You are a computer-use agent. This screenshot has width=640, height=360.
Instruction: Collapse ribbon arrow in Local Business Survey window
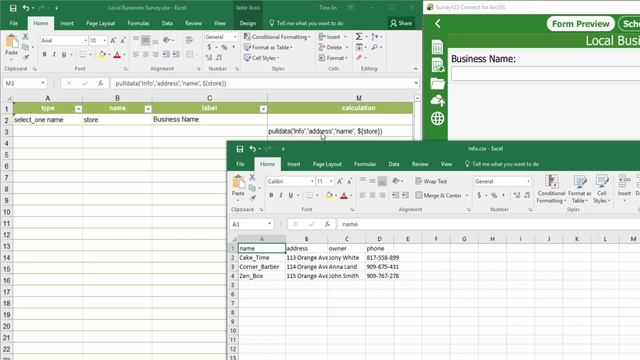(x=415, y=69)
